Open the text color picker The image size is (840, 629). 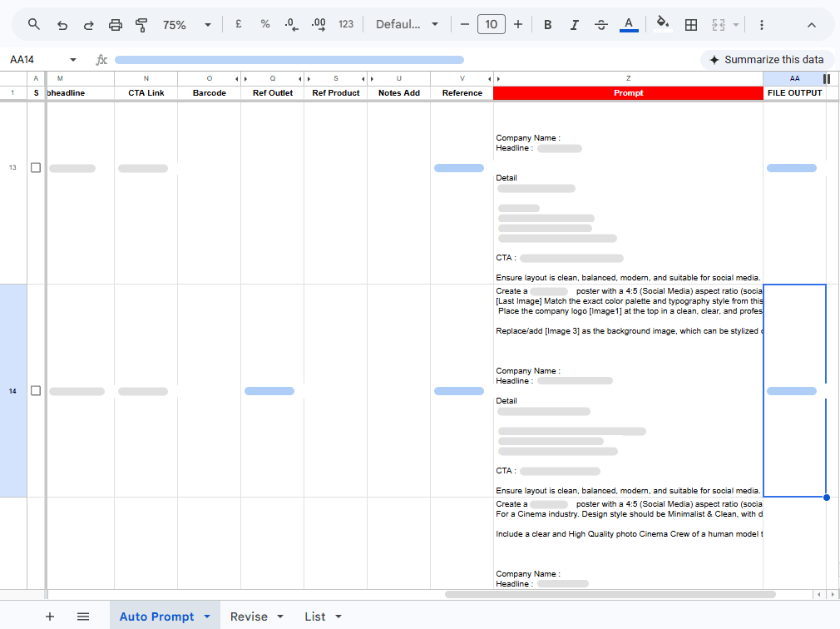coord(629,25)
